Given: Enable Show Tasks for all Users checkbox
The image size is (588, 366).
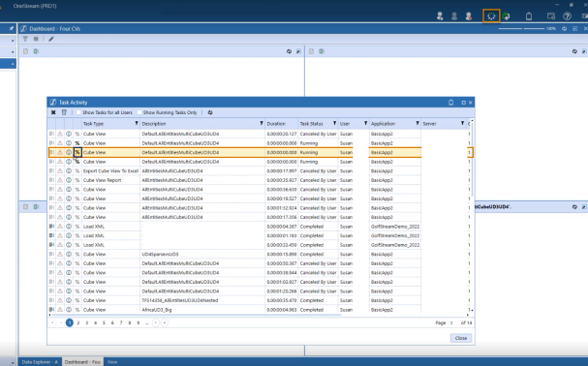Looking at the screenshot, I should 78,112.
